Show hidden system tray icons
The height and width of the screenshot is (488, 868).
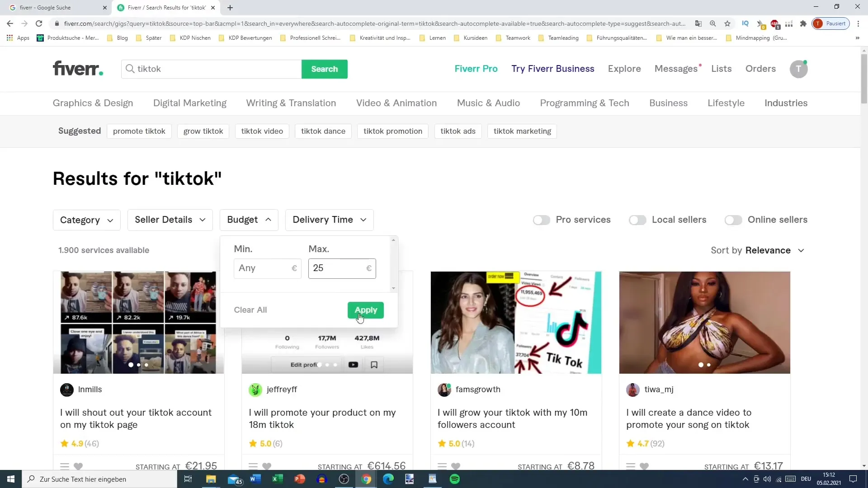(x=745, y=479)
